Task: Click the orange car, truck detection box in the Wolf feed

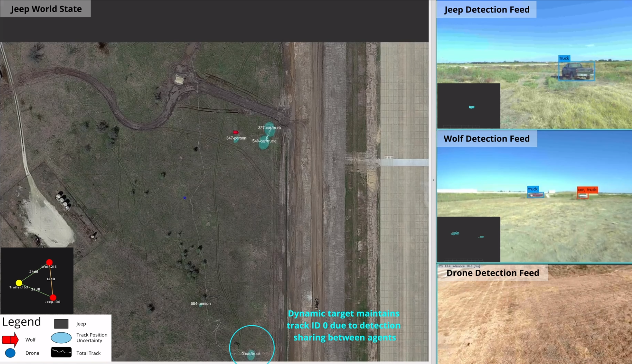Action: tap(582, 195)
